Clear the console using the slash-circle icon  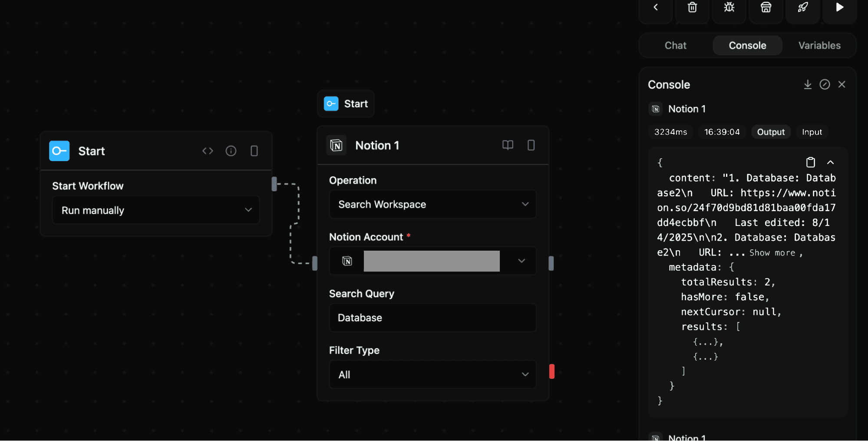click(x=825, y=84)
